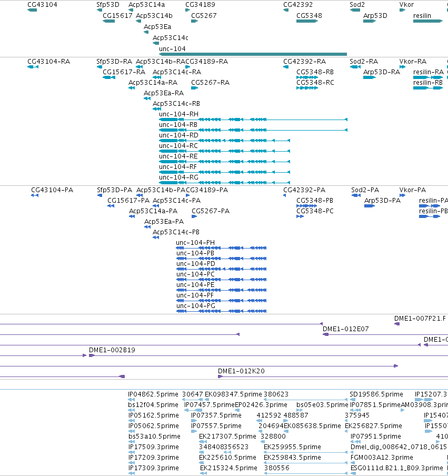Select the unc-104-PF protein label
Screen dimensions: 448x476
point(195,295)
